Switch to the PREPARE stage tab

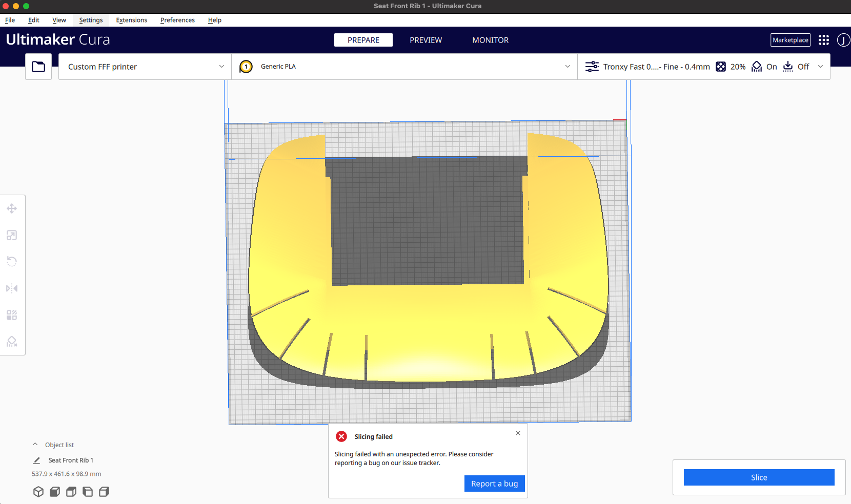point(363,40)
